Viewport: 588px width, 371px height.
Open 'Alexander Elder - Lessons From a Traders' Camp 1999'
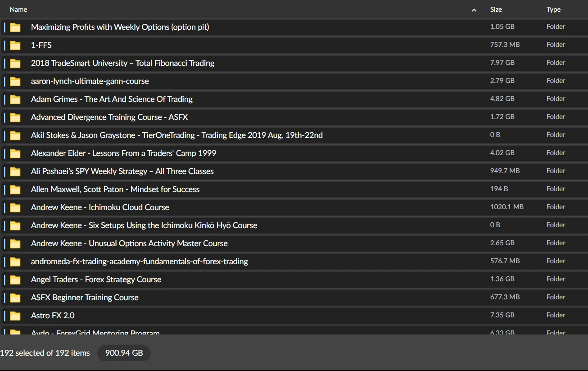(124, 153)
